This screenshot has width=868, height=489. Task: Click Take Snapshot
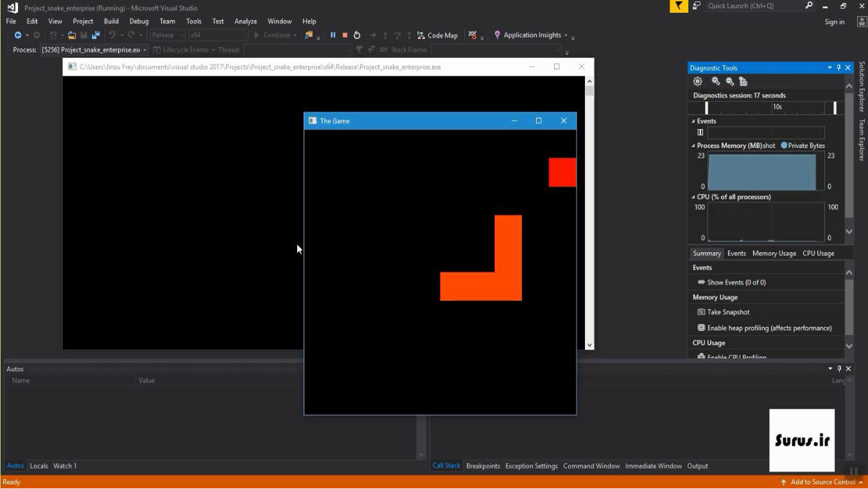click(x=728, y=312)
